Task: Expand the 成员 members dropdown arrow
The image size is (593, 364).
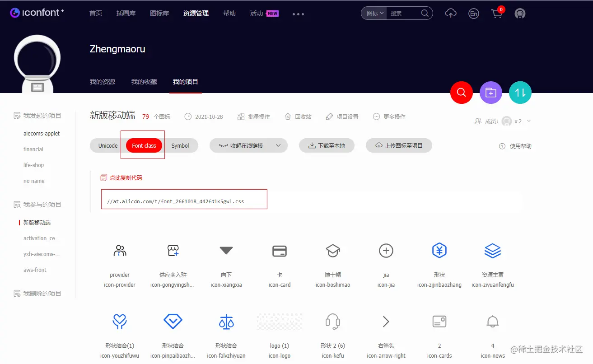Action: pyautogui.click(x=529, y=121)
